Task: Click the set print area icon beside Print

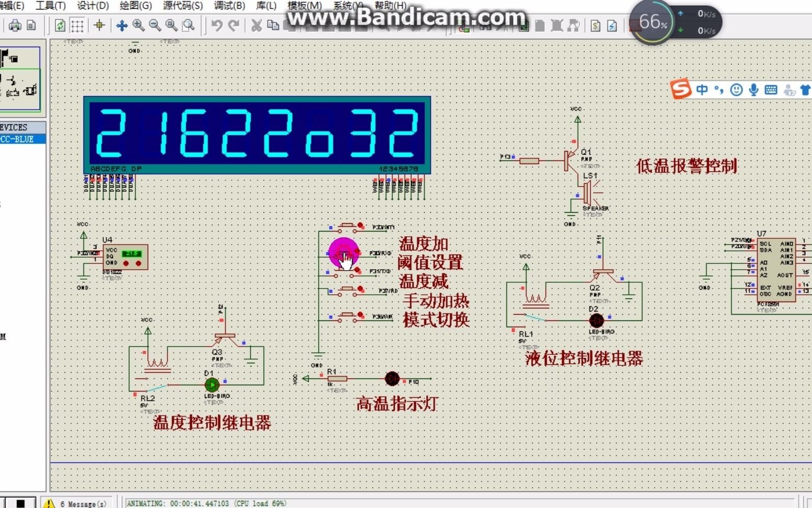Action: tap(31, 25)
